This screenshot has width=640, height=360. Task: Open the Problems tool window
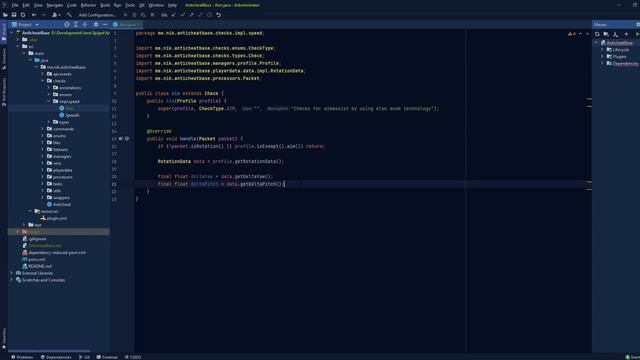tap(22, 357)
